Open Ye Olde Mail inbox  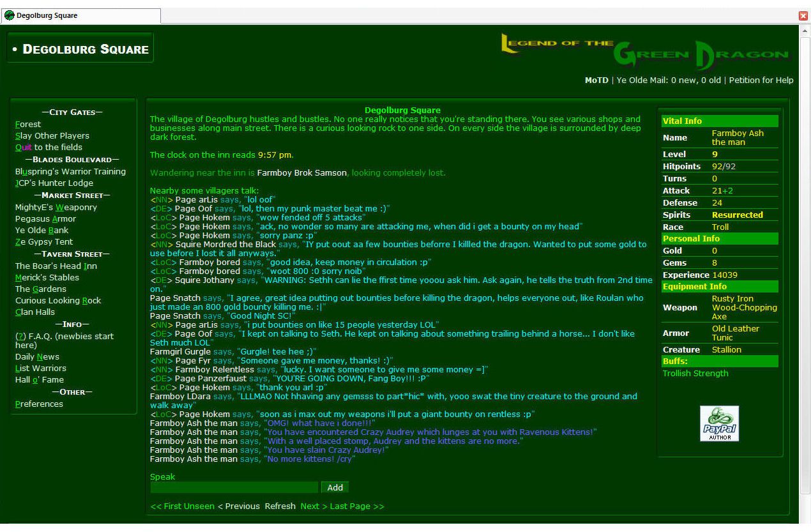click(669, 80)
